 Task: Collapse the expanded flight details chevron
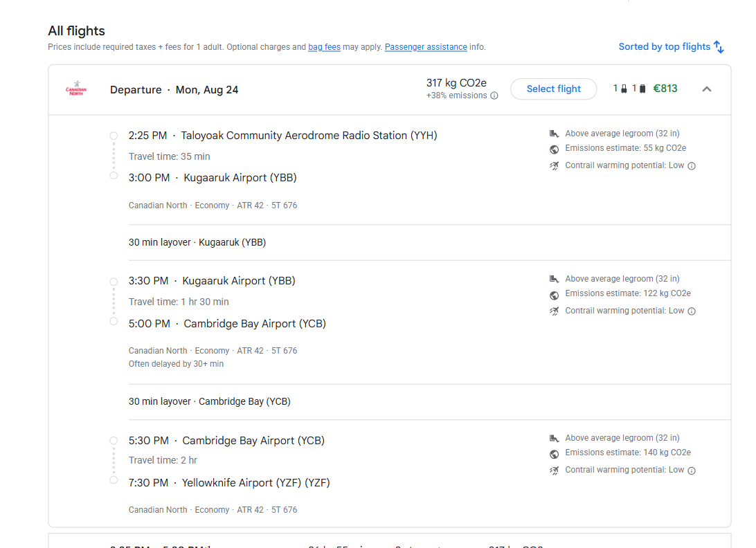[x=706, y=89]
